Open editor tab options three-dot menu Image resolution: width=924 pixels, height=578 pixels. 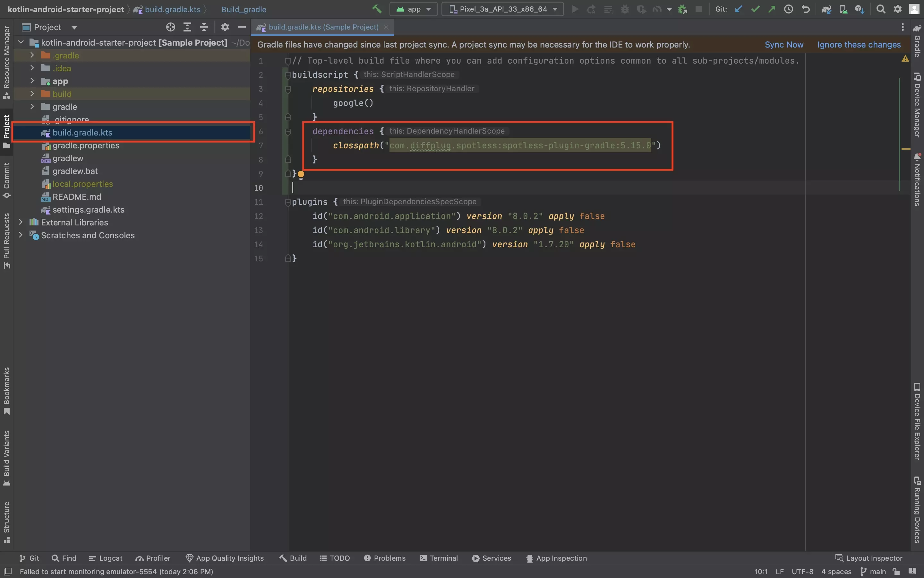[903, 27]
